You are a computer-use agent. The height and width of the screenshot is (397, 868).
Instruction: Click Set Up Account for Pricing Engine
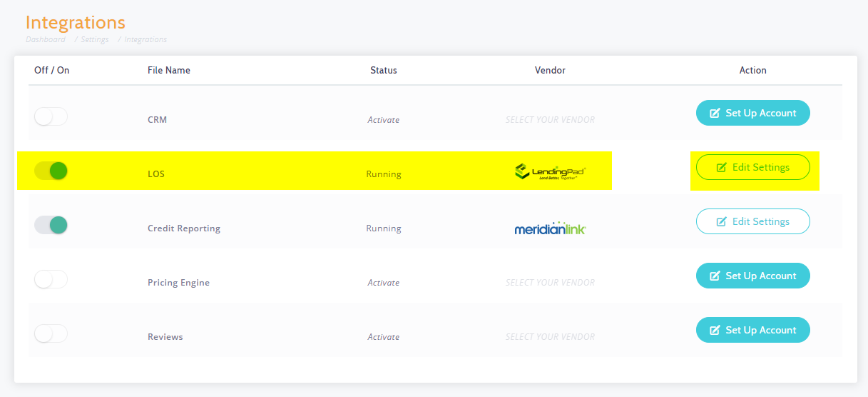coord(752,276)
